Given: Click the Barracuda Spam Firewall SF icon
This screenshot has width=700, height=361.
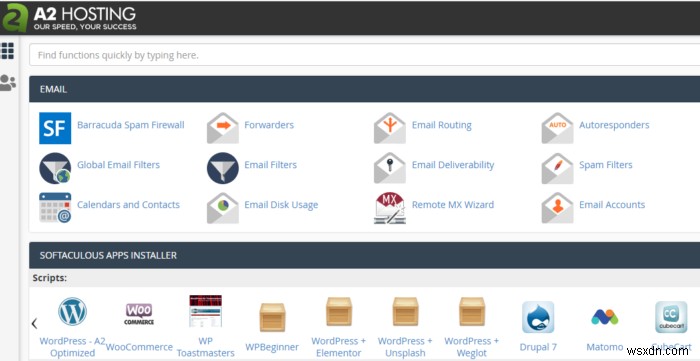Looking at the screenshot, I should [x=55, y=128].
